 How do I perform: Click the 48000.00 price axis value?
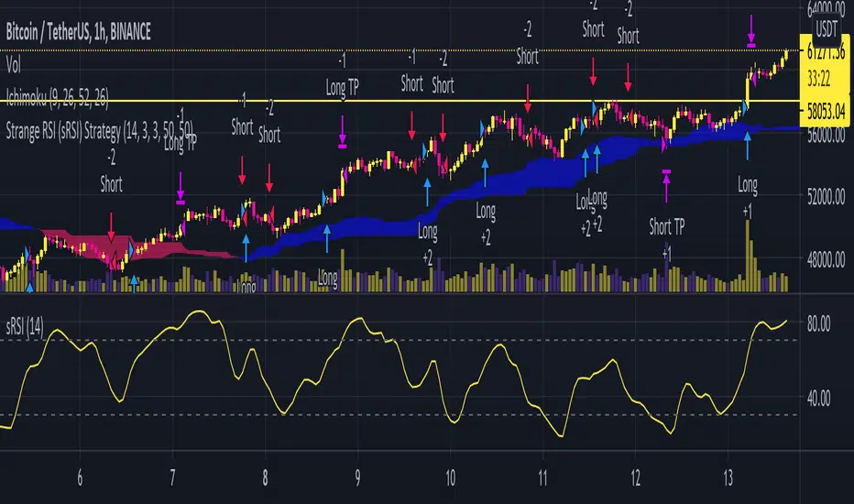(826, 259)
